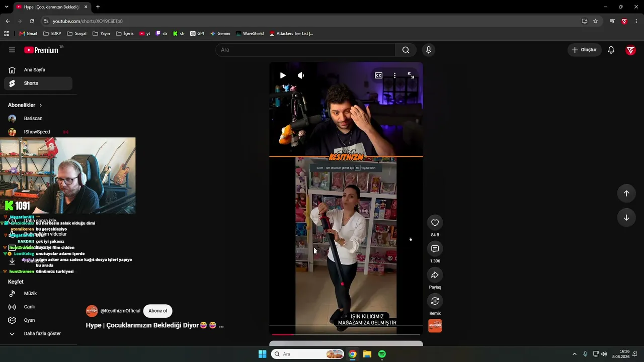Open the Sosyal bookmarks folder
This screenshot has height=362, width=644.
tap(77, 34)
